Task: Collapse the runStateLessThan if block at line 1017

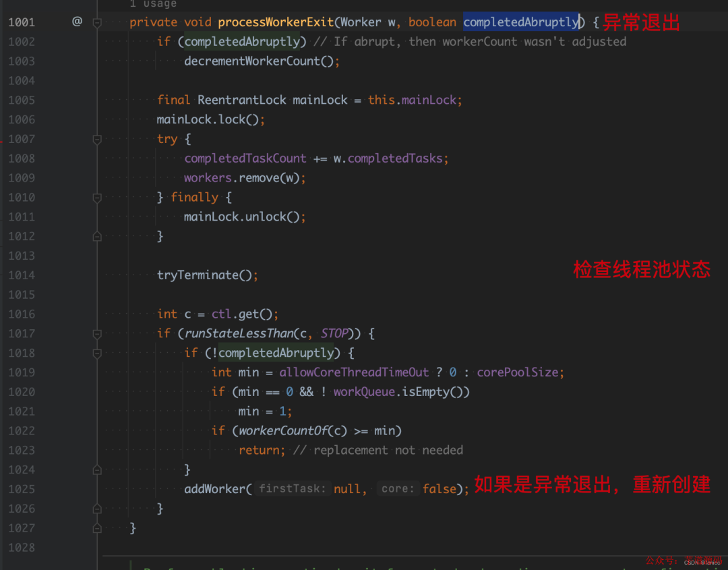Action: coord(97,333)
